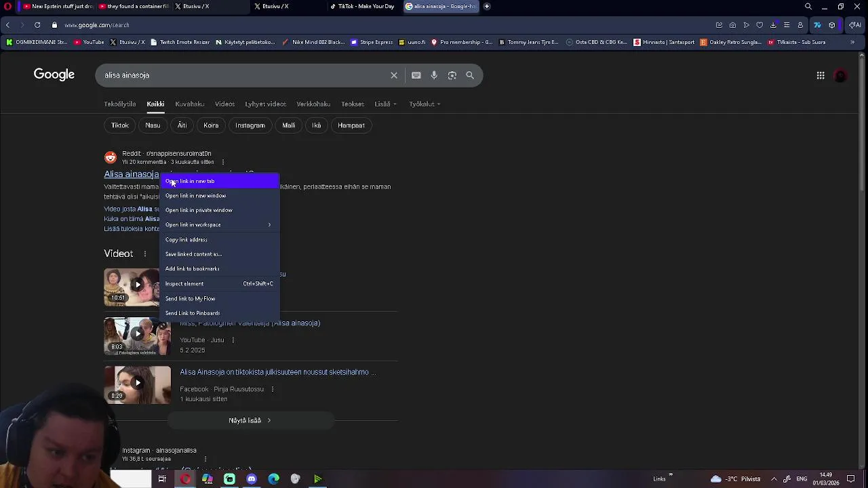Open Task View in the taskbar

162,479
